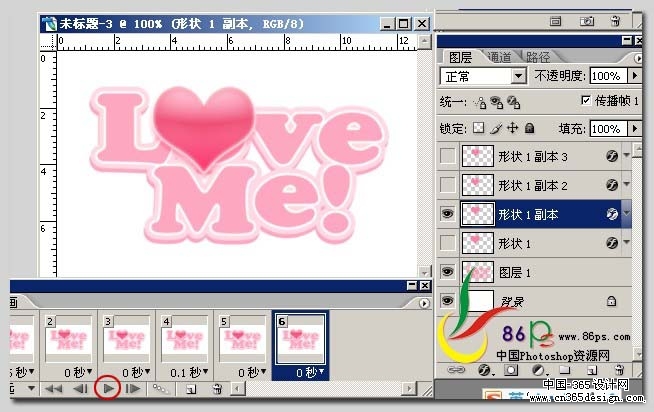Switch to the 路径 tab
Image resolution: width=654 pixels, height=412 pixels.
538,57
